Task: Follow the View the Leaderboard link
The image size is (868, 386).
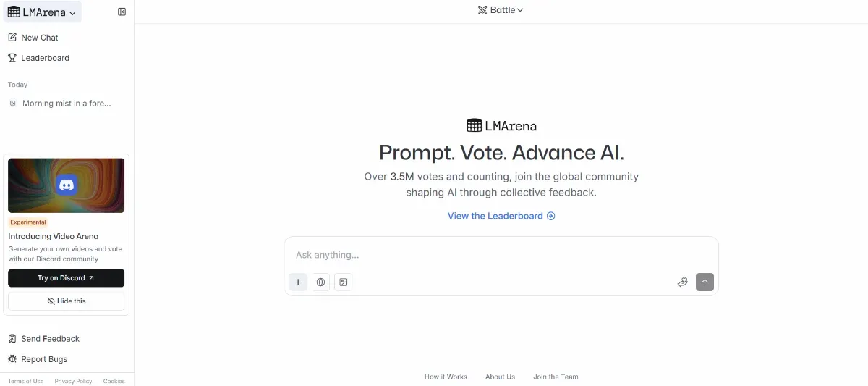Action: [501, 216]
